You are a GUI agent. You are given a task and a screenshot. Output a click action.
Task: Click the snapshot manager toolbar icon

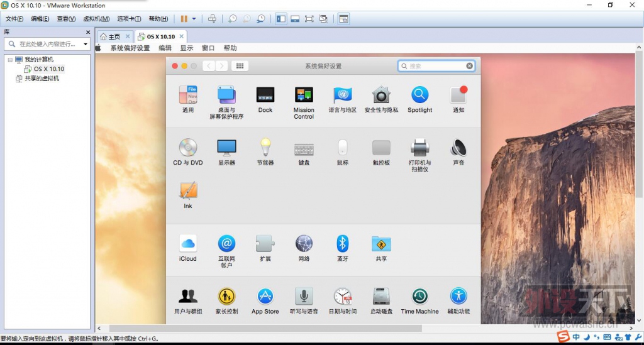261,19
